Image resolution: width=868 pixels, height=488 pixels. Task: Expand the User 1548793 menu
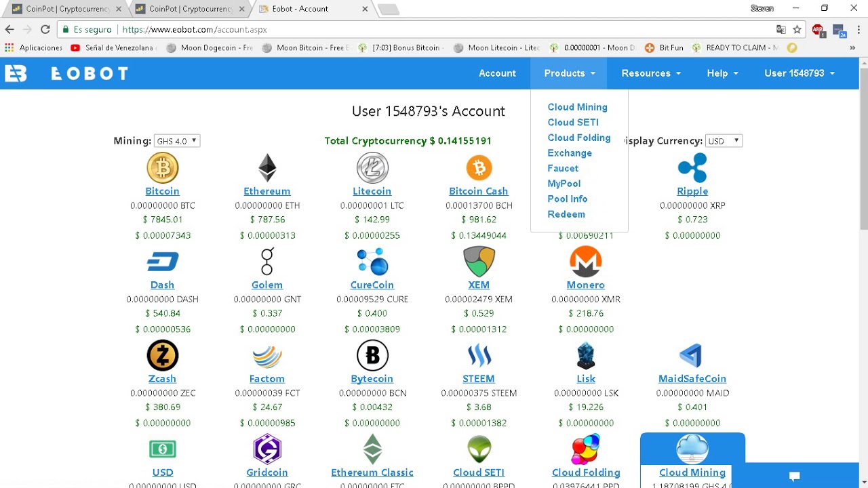coord(800,73)
